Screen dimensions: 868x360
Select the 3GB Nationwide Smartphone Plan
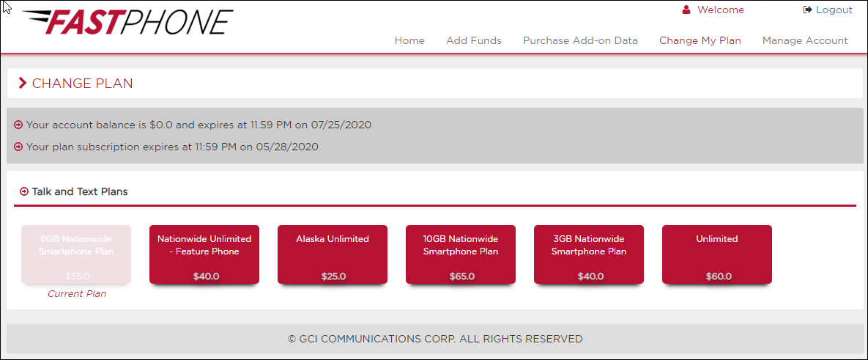[x=588, y=254]
